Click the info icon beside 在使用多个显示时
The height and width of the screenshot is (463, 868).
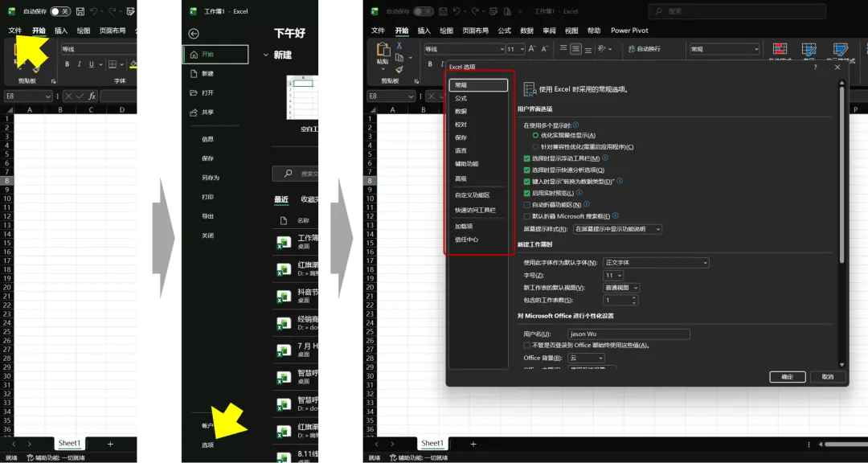click(575, 125)
